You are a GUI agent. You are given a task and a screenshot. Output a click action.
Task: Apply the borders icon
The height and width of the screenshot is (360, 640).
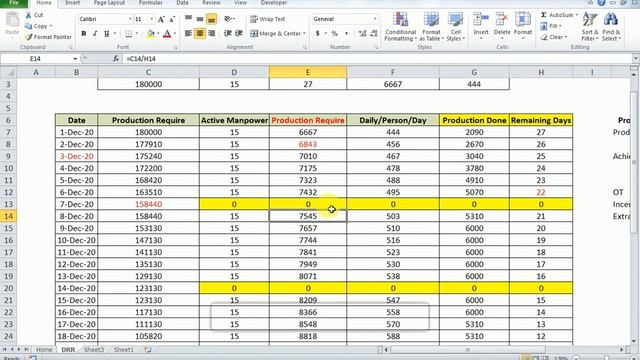(129, 33)
